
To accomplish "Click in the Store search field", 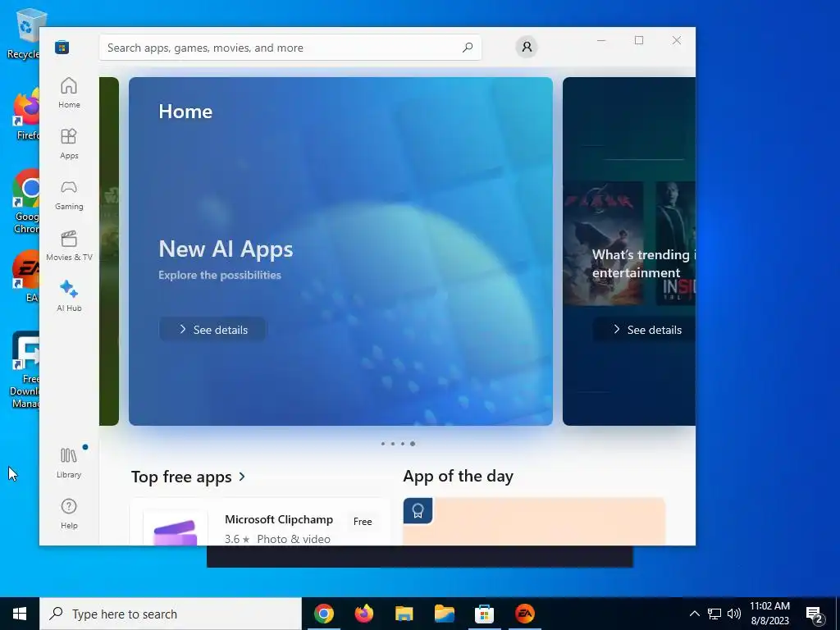I will click(x=290, y=48).
